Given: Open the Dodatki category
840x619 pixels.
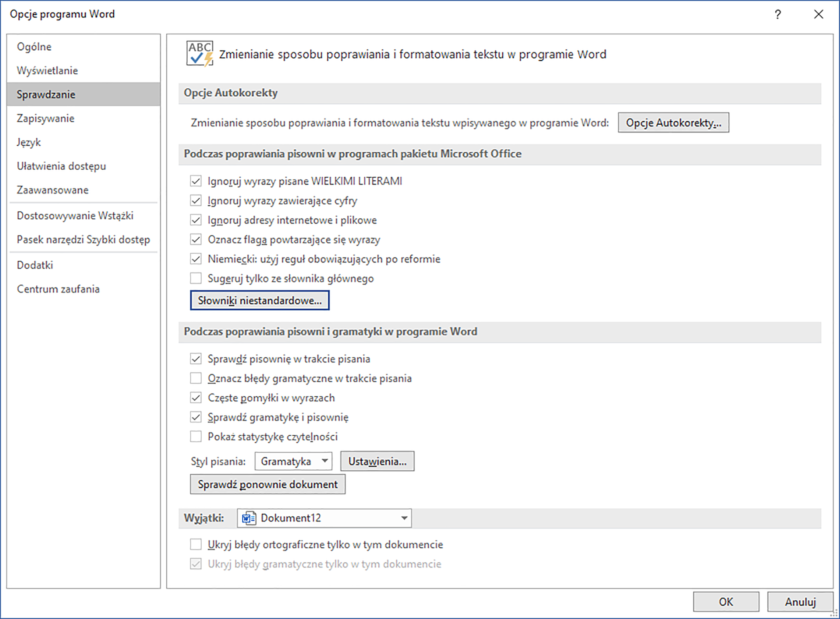Looking at the screenshot, I should coord(84,265).
